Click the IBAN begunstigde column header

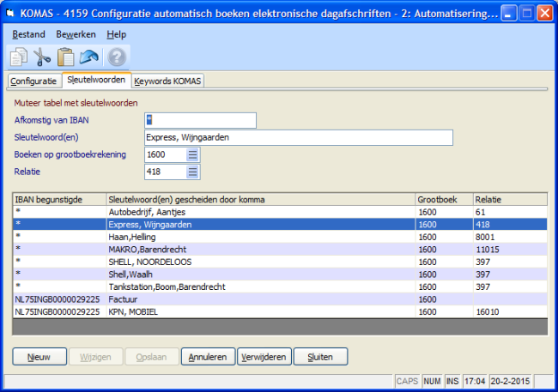click(x=60, y=200)
